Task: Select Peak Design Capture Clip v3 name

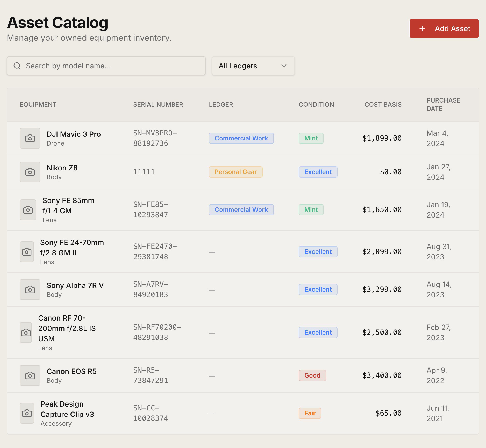Action: [67, 409]
